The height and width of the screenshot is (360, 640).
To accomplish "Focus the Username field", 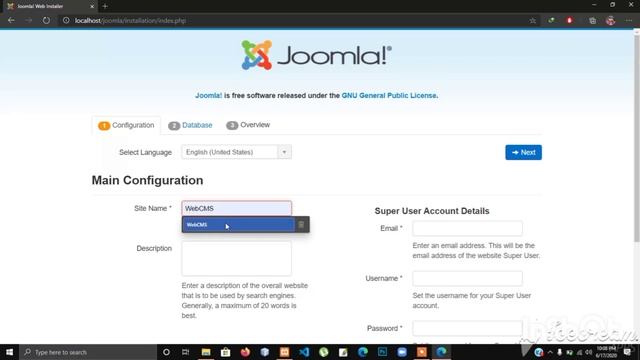I will point(467,278).
